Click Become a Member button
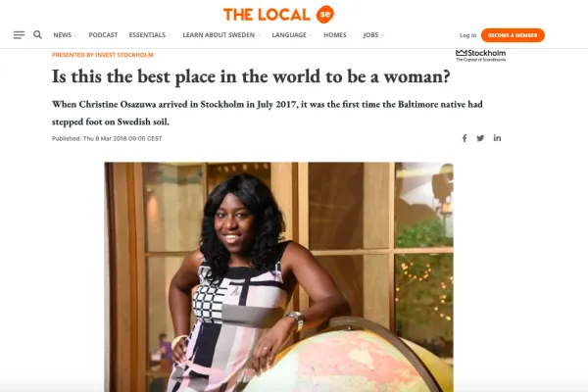588x392 pixels. (x=513, y=35)
